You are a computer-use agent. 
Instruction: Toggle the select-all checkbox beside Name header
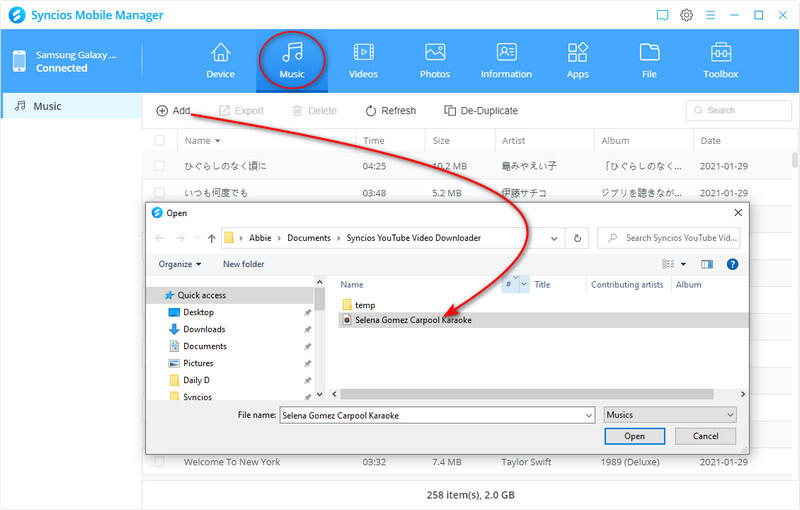pos(160,141)
